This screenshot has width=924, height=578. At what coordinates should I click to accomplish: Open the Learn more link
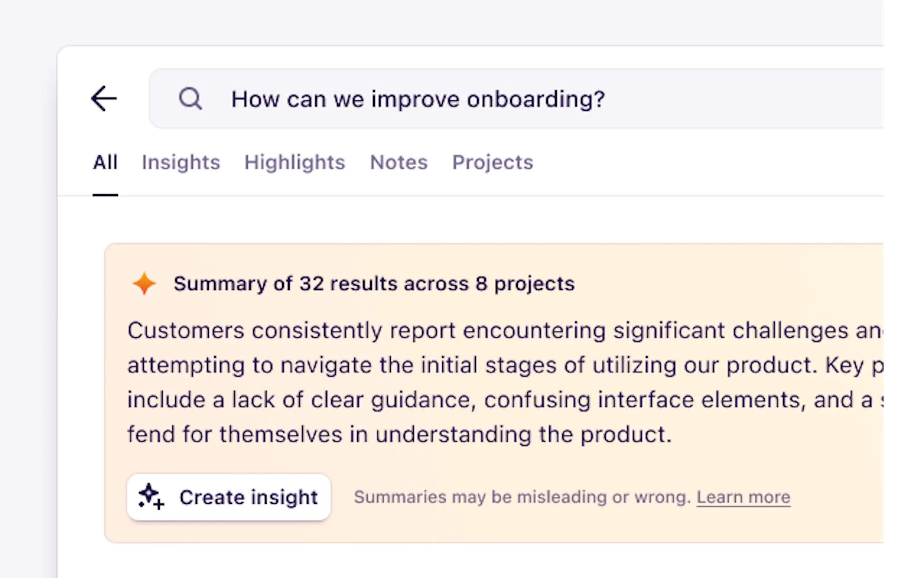pos(743,497)
